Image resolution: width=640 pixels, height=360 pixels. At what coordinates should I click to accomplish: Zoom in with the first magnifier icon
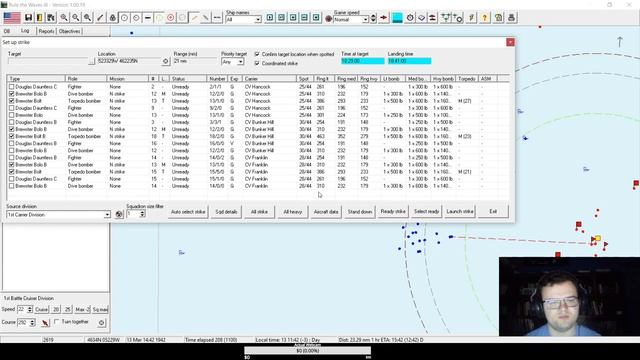[x=64, y=18]
